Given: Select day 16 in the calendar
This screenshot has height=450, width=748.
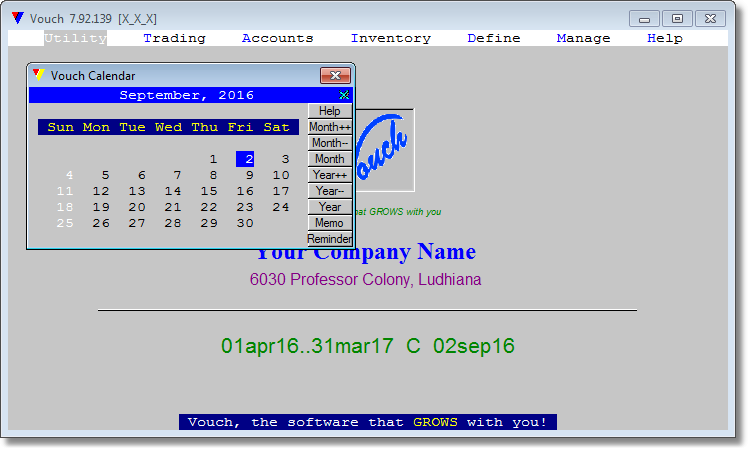Looking at the screenshot, I should (x=245, y=191).
